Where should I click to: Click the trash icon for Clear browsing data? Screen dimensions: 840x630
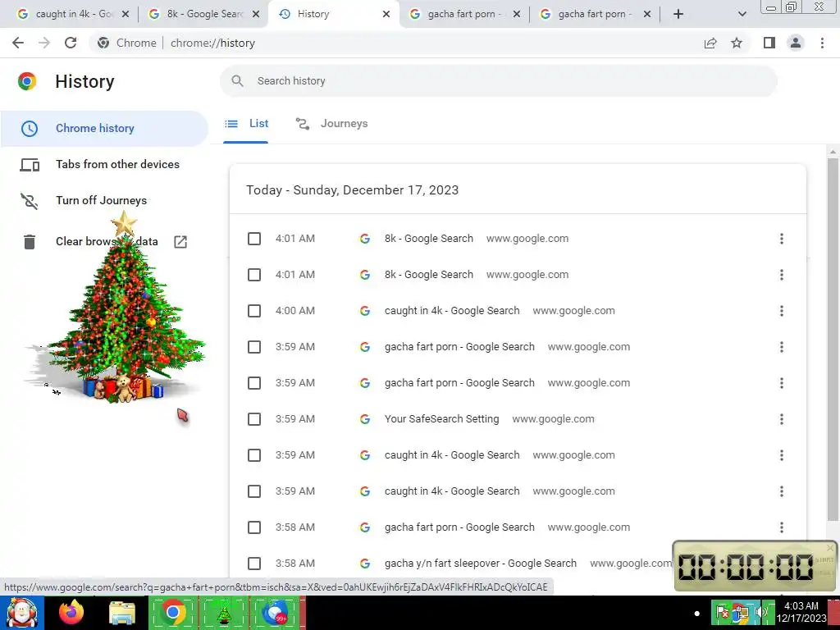point(30,242)
